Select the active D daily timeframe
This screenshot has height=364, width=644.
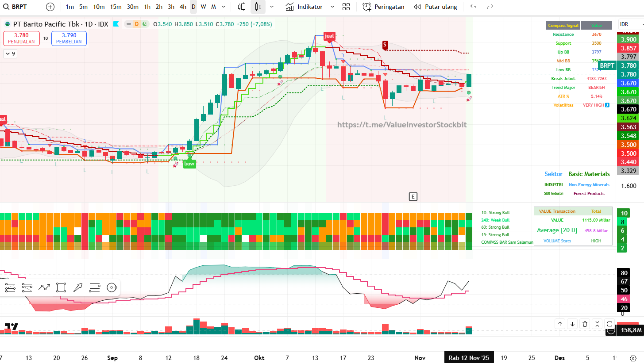193,7
